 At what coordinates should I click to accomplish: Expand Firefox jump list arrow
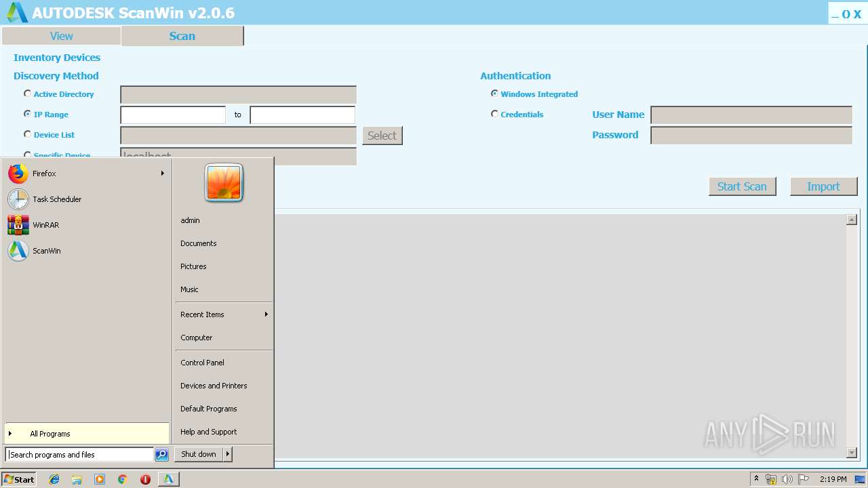[163, 174]
